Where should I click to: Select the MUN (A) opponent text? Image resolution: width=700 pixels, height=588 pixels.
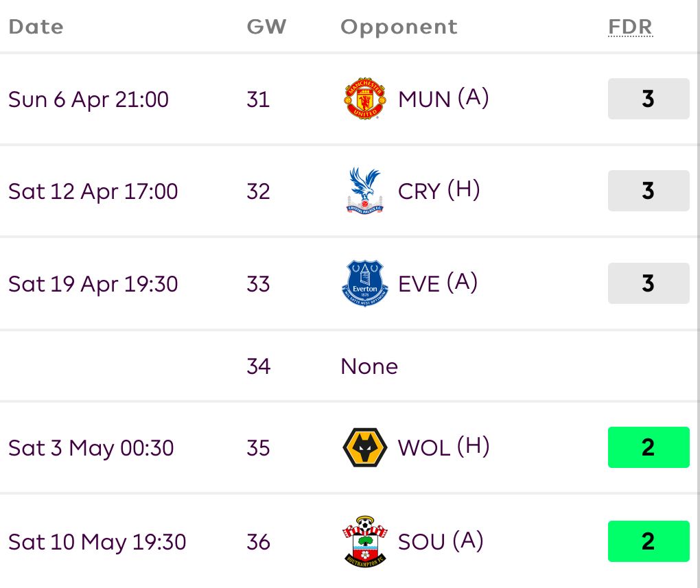(x=443, y=99)
